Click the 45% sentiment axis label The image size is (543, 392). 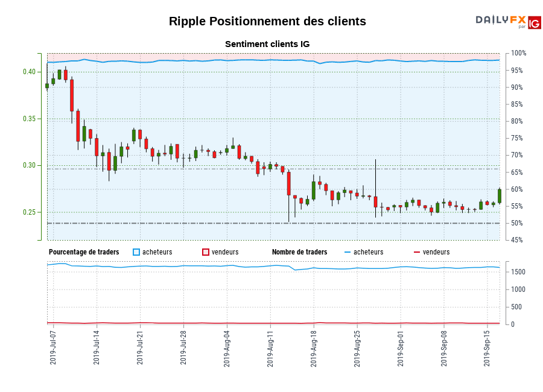517,240
